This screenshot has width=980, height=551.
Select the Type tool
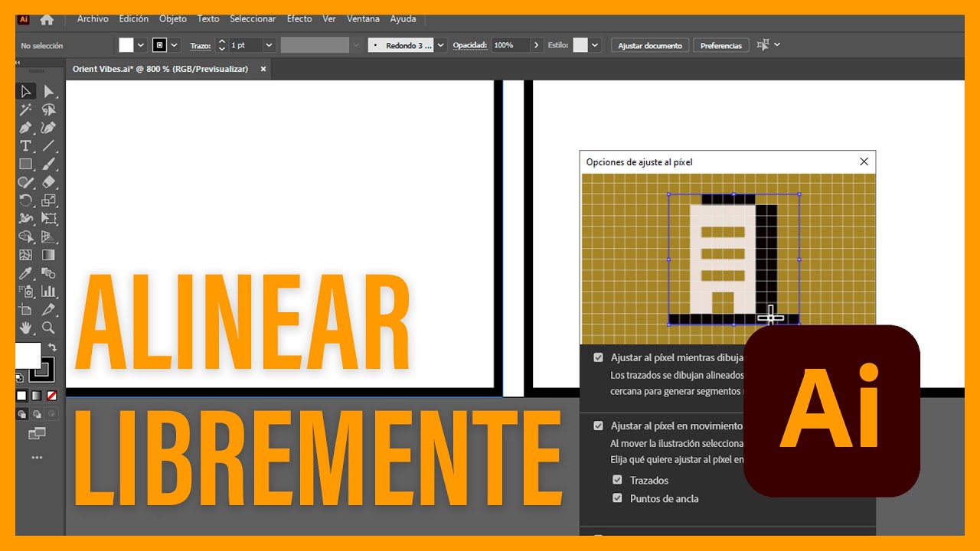point(26,145)
